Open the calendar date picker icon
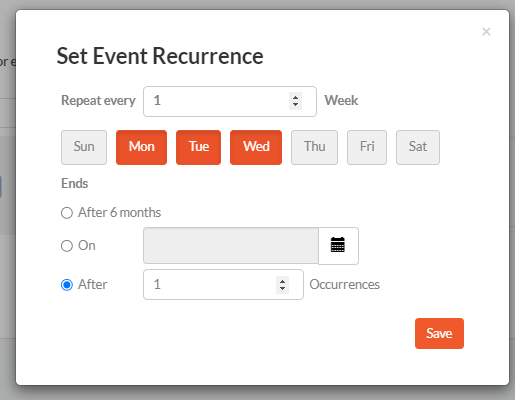 click(x=338, y=246)
